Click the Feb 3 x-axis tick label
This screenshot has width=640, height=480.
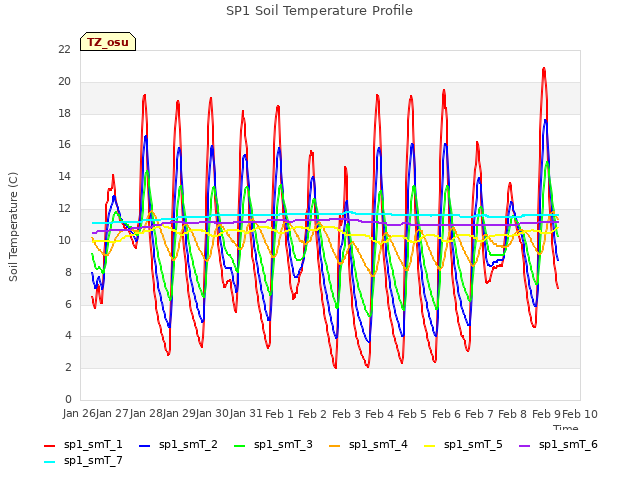coord(346,414)
